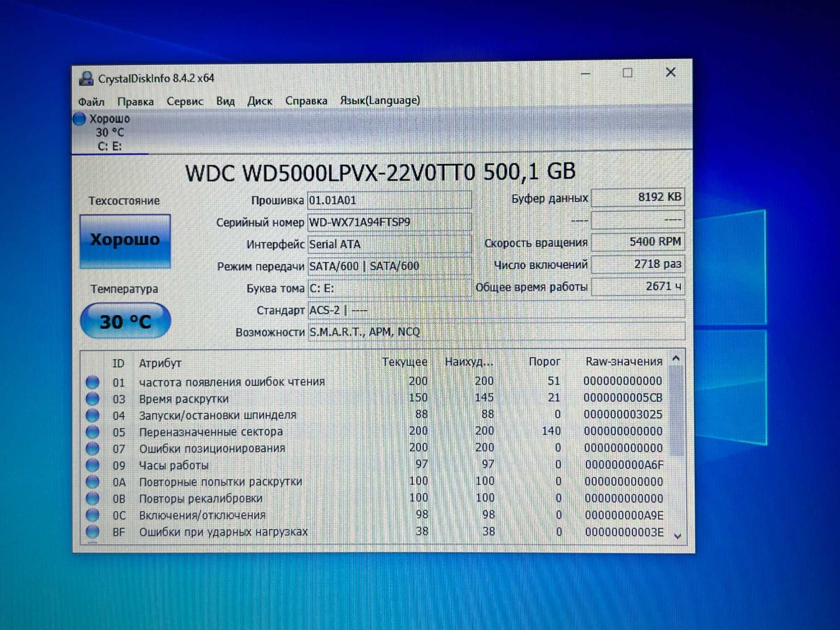This screenshot has height=630, width=840.
Task: Select row 'Ошибки при ударных нагрузках'
Action: 375,532
